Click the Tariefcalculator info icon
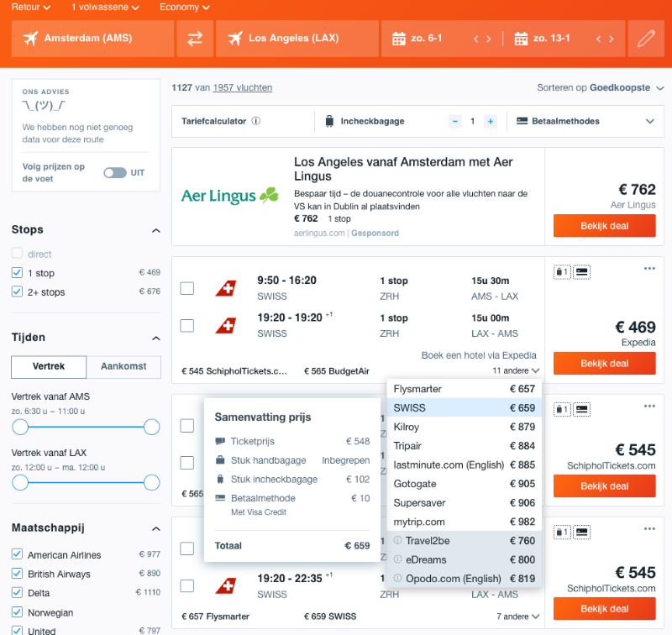This screenshot has height=635, width=672. tap(256, 121)
